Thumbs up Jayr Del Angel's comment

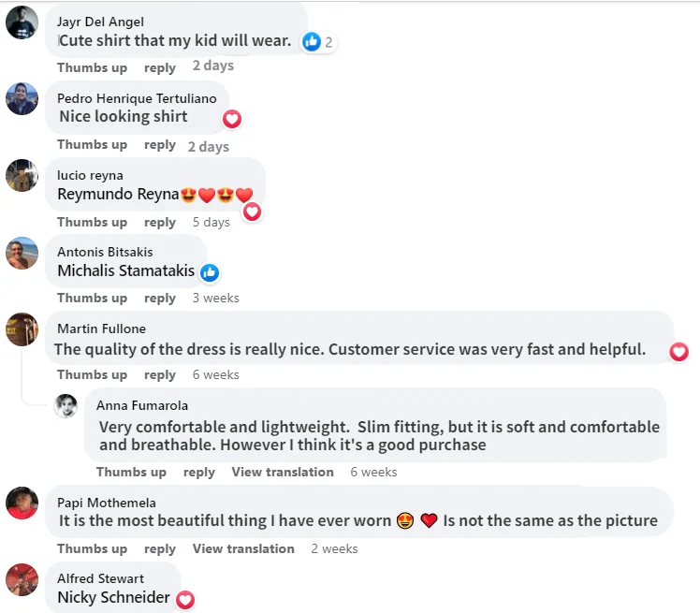tap(92, 67)
